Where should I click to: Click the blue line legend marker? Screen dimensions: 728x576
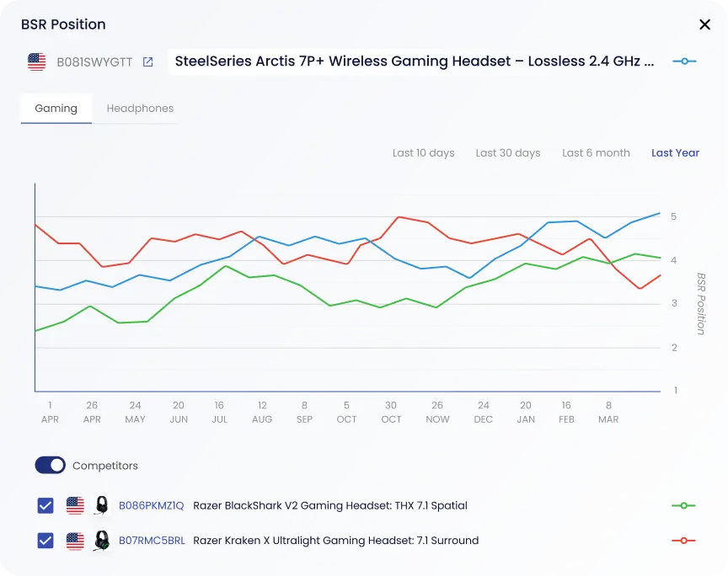[684, 61]
